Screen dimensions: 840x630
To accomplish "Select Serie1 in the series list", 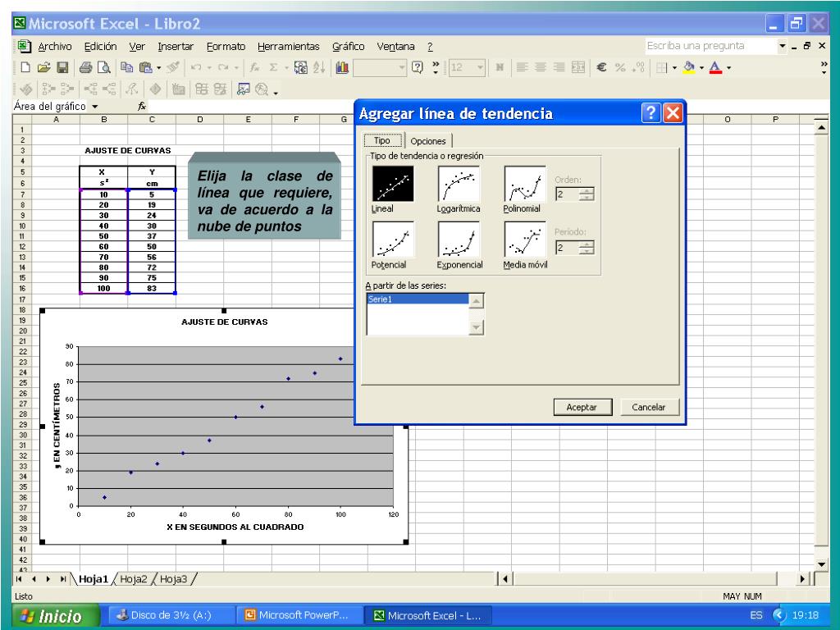I will pos(418,299).
